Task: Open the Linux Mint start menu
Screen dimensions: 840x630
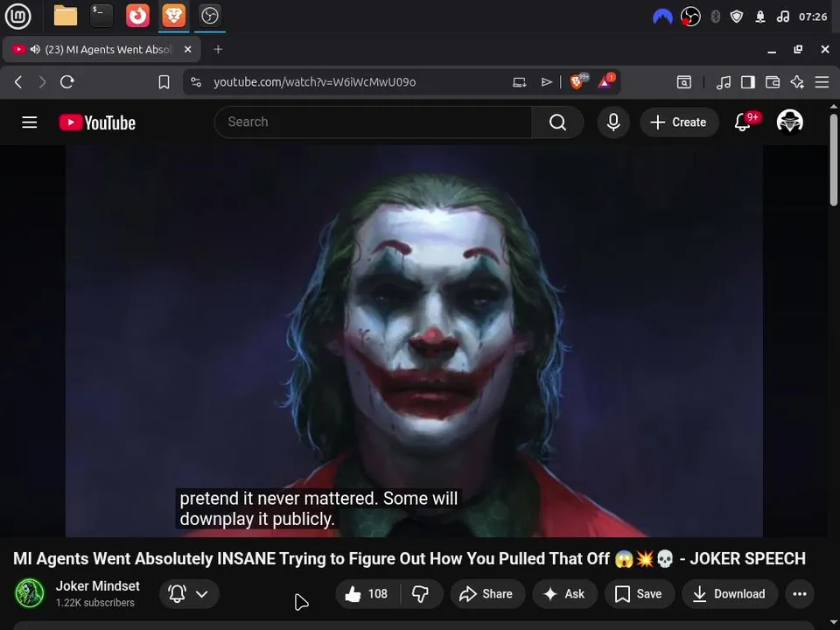Action: click(x=17, y=16)
